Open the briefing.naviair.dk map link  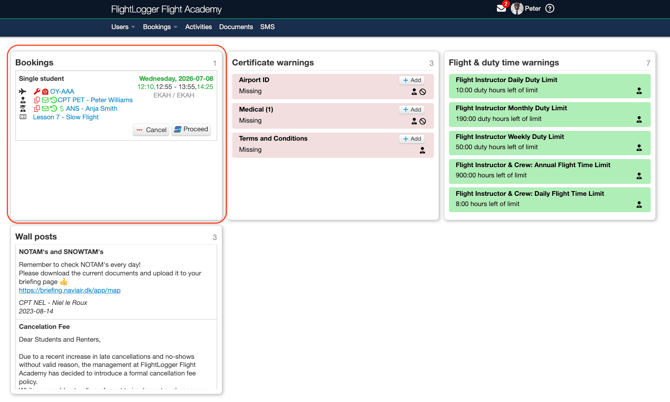(x=70, y=290)
